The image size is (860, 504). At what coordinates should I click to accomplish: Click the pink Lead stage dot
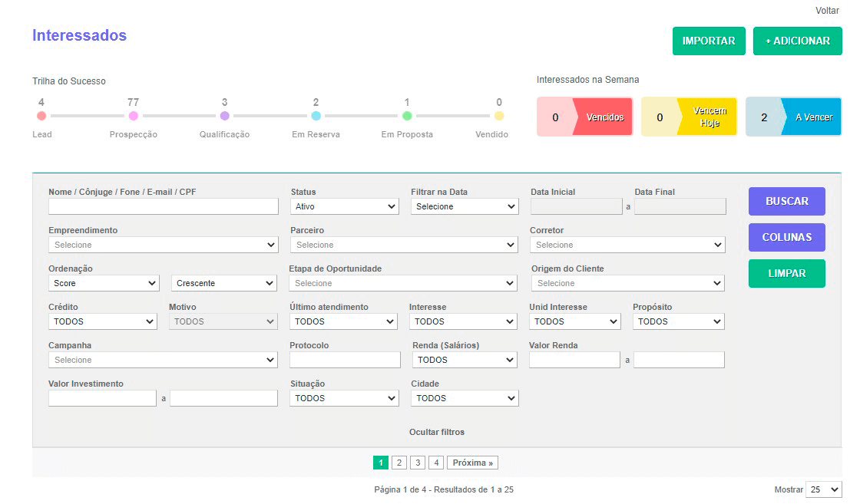tap(41, 116)
